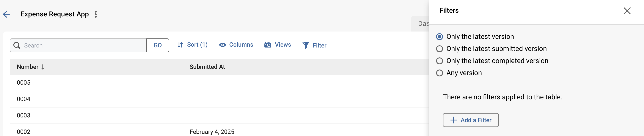The image size is (644, 136).
Task: Navigate back with the blue arrow icon
Action: click(x=7, y=14)
